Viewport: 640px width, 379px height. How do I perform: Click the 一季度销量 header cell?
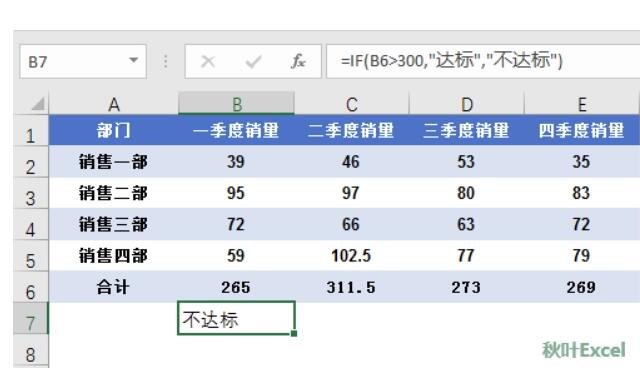click(x=236, y=130)
